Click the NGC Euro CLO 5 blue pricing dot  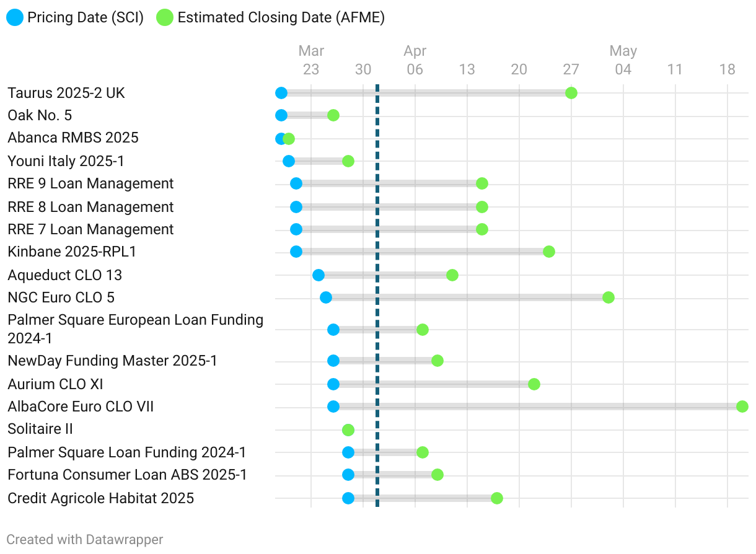coord(326,297)
